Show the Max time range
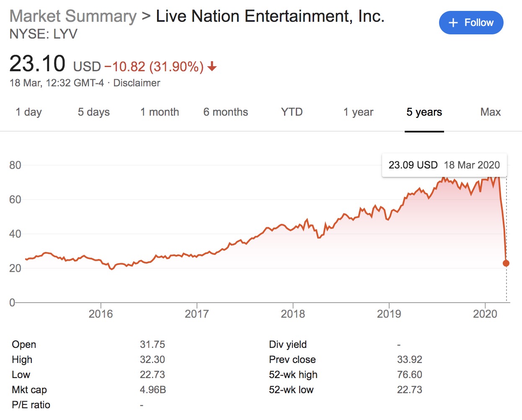The height and width of the screenshot is (420, 522). (x=490, y=112)
